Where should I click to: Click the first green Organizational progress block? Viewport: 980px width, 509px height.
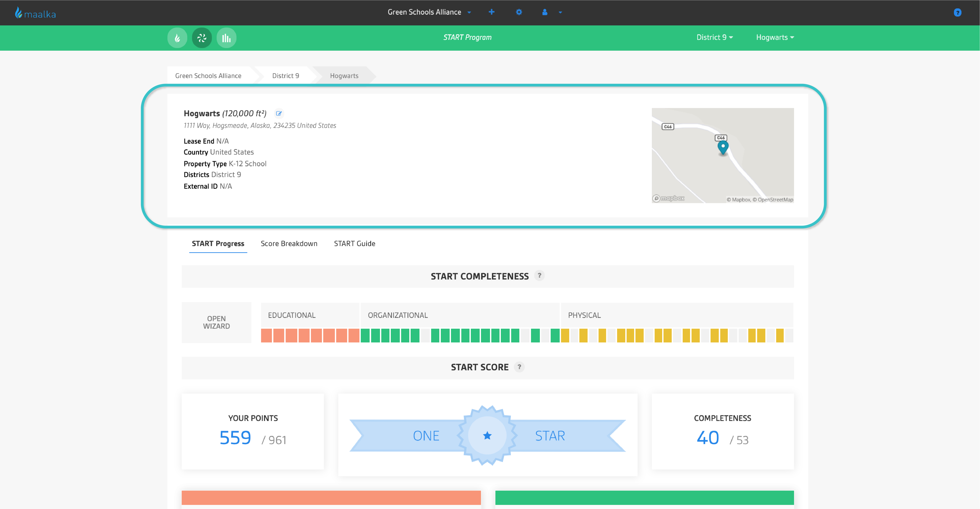[x=365, y=336]
